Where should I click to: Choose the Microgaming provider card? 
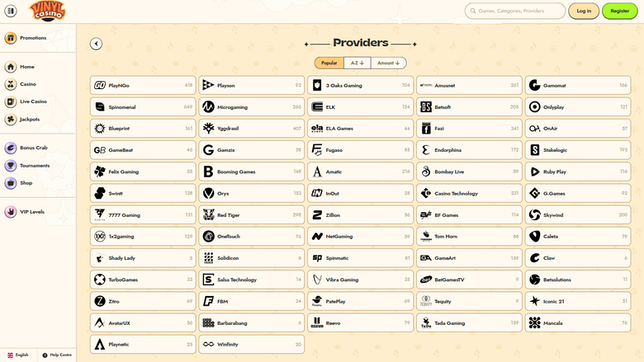click(252, 106)
